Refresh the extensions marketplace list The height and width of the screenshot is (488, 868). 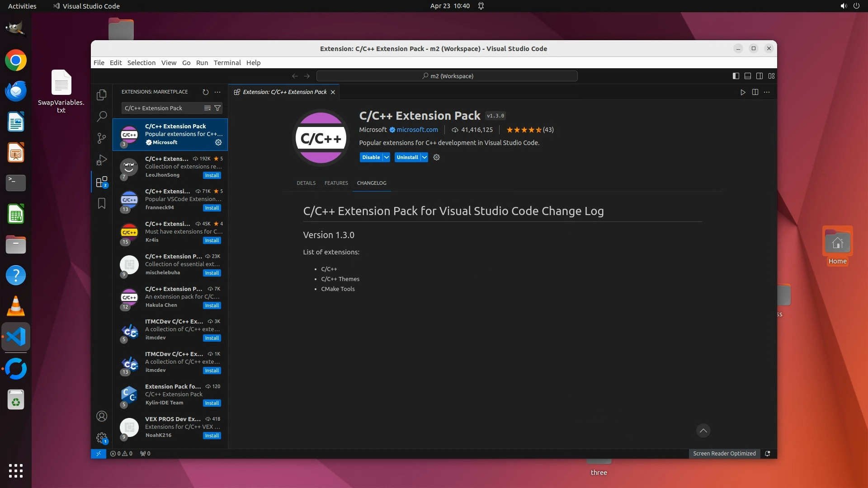[x=205, y=92]
